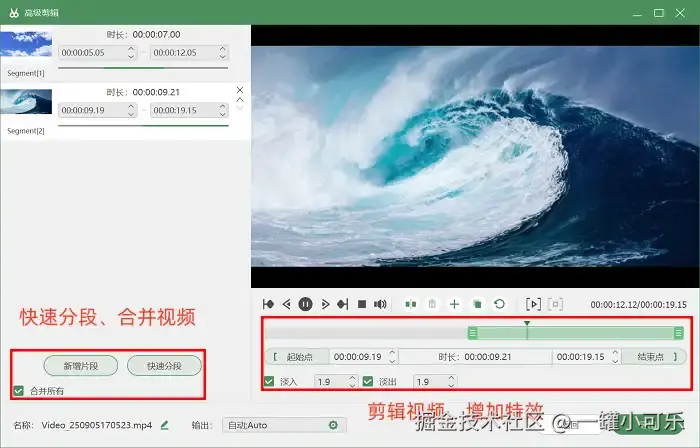Click the Segment[1] label text

click(x=26, y=73)
